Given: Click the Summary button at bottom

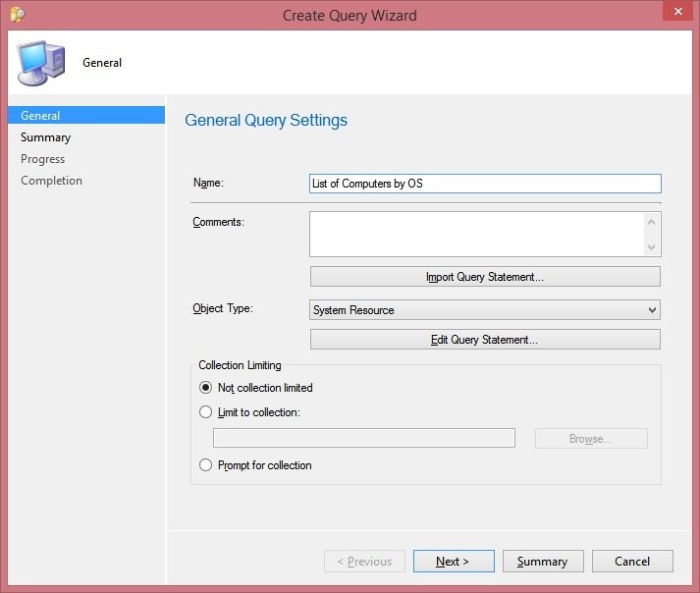Looking at the screenshot, I should [543, 561].
